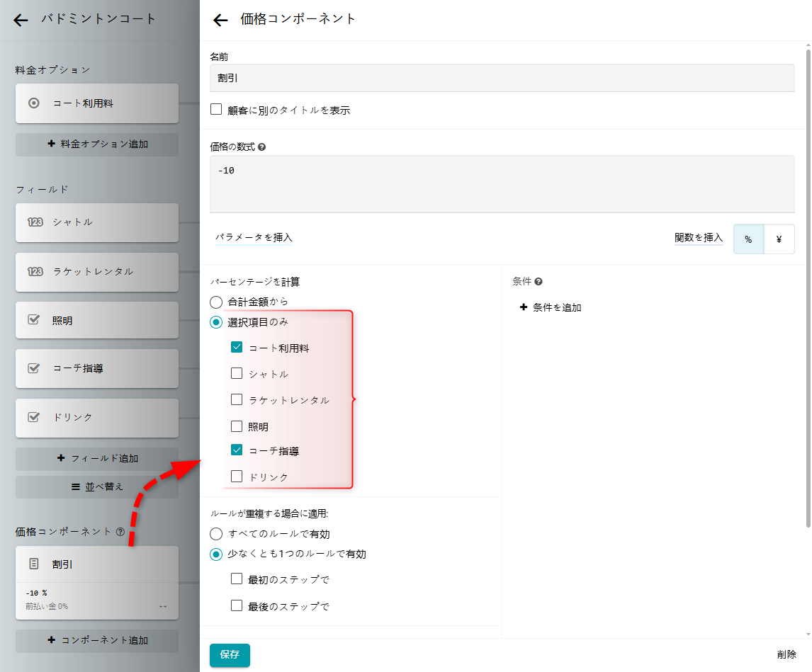Open 関数を挿入 dropdown
This screenshot has width=812, height=672.
[x=698, y=238]
